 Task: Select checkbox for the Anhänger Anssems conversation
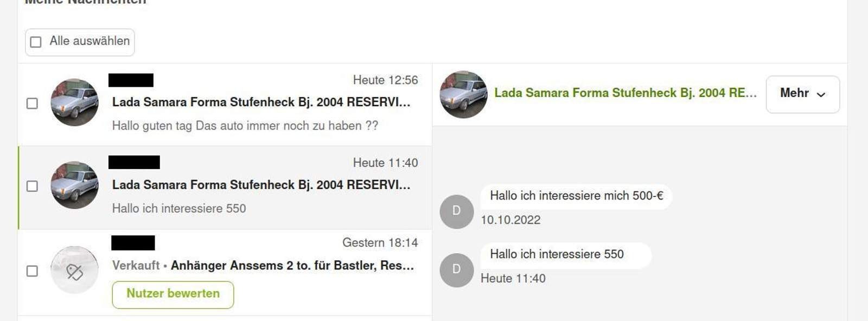coord(33,271)
